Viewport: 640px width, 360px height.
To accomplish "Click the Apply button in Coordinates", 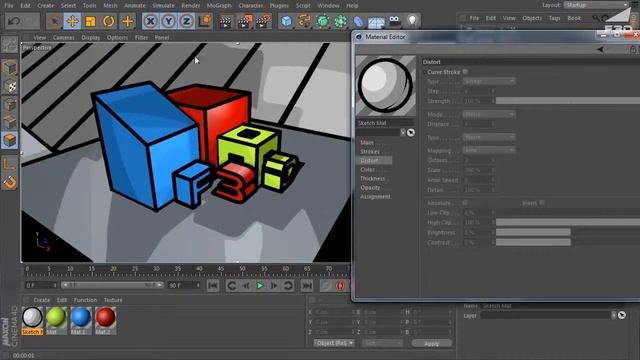I will point(431,343).
